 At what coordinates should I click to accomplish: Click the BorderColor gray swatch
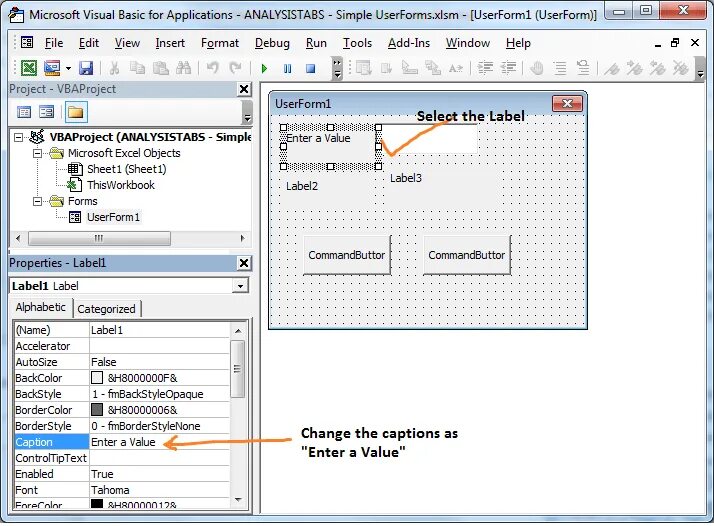pos(97,410)
